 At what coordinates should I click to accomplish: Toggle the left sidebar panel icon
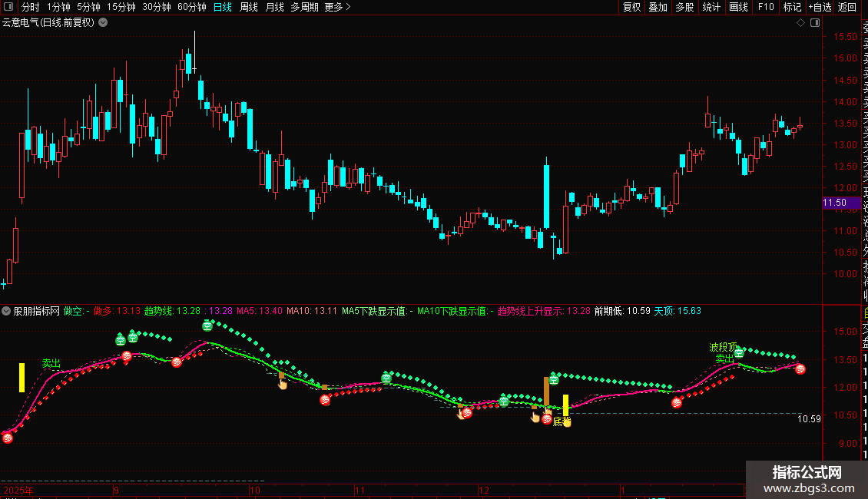point(8,7)
